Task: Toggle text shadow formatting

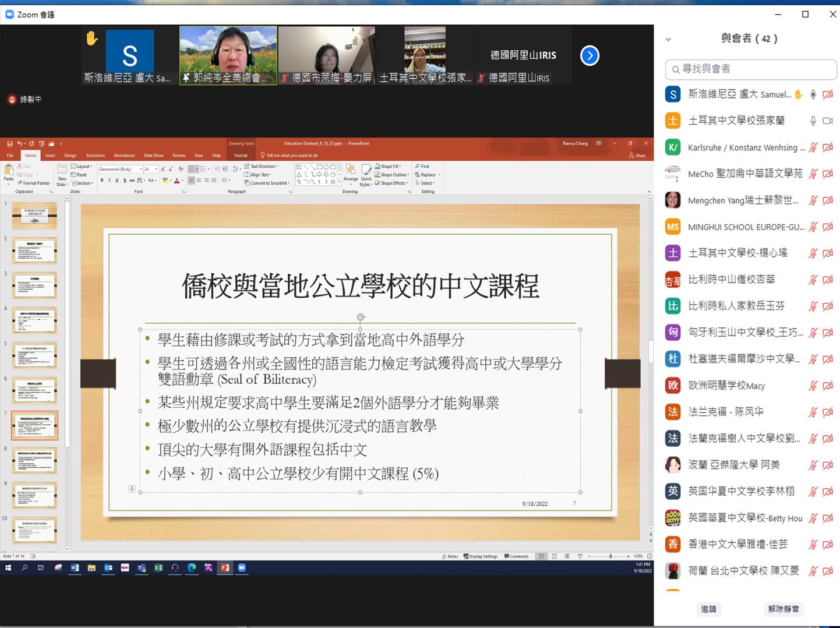Action: click(125, 180)
